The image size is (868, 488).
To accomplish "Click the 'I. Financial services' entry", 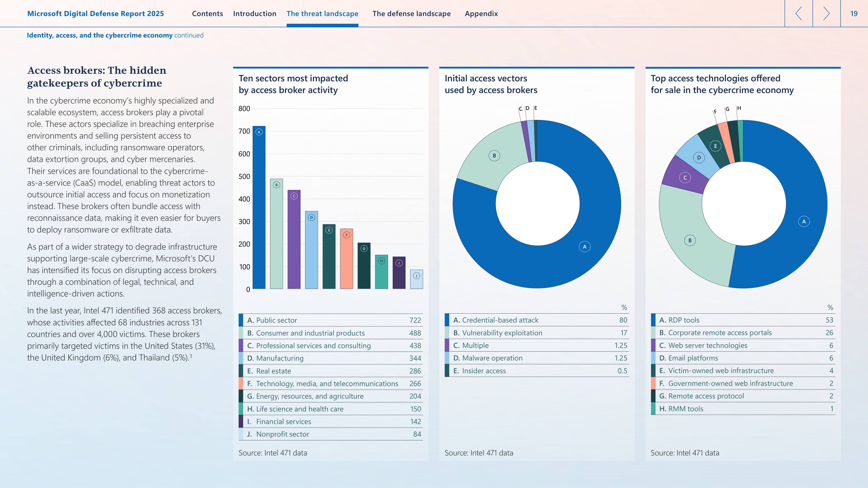I will (x=330, y=422).
